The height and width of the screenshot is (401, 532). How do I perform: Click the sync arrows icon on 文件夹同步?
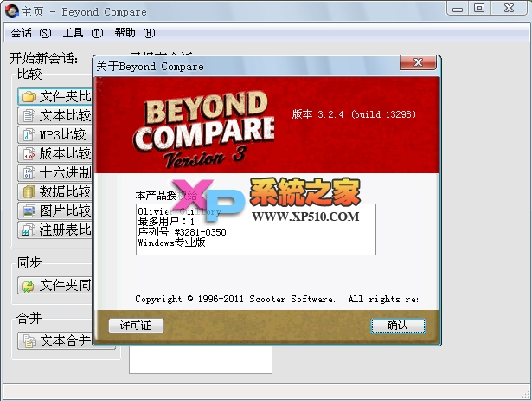click(29, 286)
